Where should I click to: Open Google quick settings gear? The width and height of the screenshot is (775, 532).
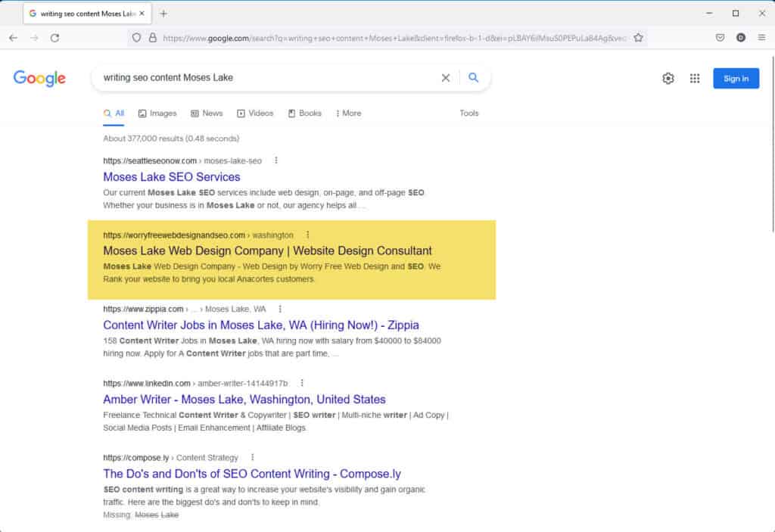tap(668, 78)
